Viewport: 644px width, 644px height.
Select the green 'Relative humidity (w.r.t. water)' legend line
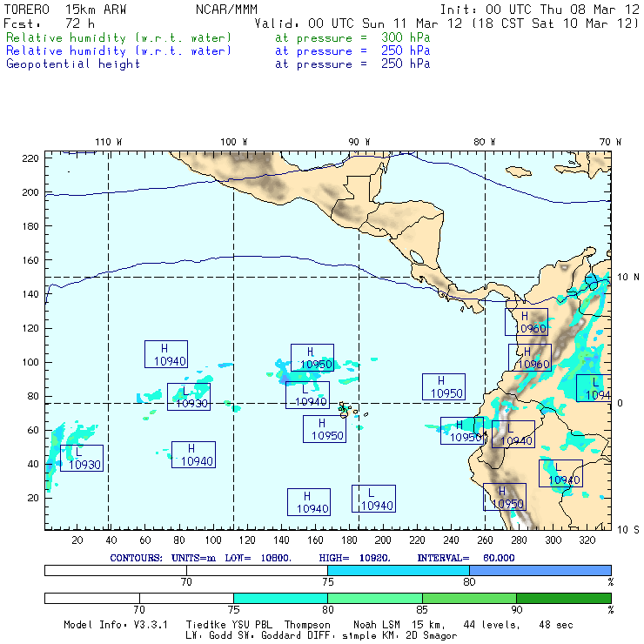click(118, 37)
